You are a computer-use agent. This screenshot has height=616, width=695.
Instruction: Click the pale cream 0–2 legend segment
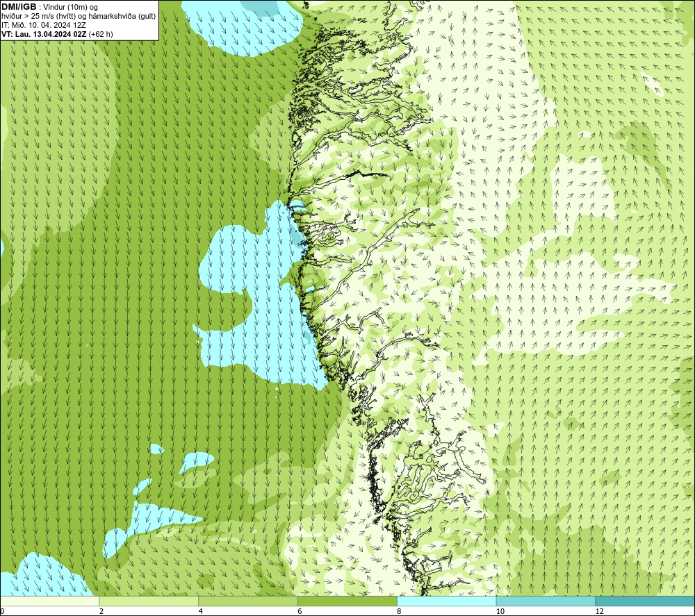coord(49,601)
